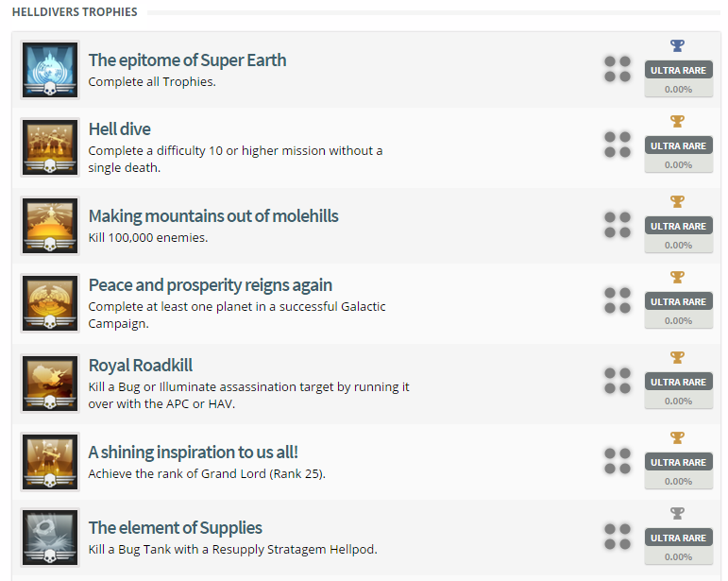
Task: Open The epitome of Super Earth trophy image
Action: 50,70
